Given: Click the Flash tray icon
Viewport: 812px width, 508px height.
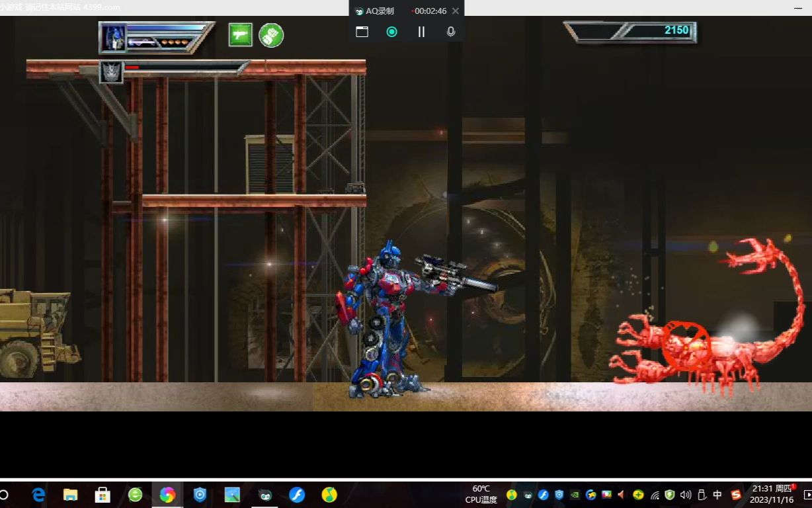Looking at the screenshot, I should [x=544, y=494].
